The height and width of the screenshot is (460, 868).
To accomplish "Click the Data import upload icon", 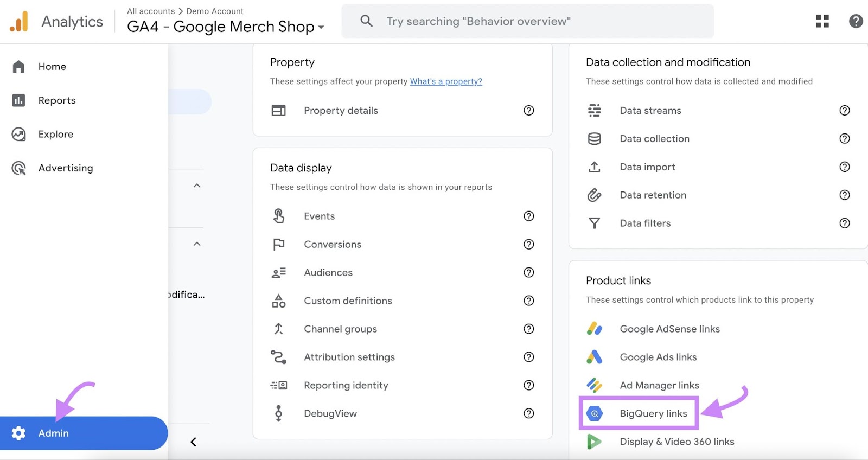I will tap(595, 167).
